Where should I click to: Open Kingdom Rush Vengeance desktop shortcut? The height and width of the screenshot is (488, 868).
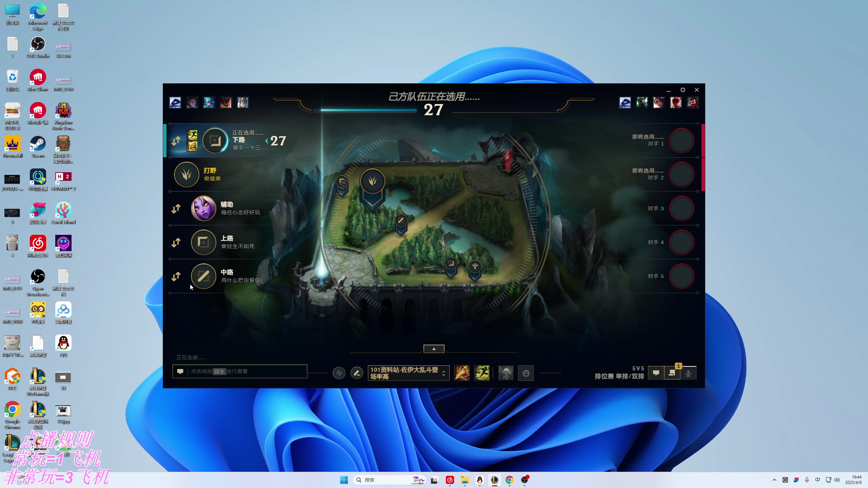63,117
